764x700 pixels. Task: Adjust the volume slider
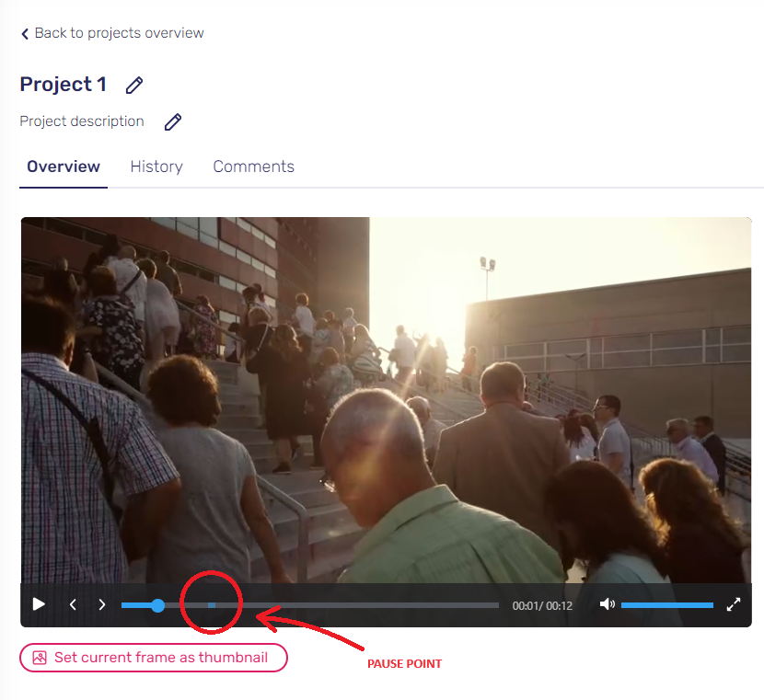667,605
